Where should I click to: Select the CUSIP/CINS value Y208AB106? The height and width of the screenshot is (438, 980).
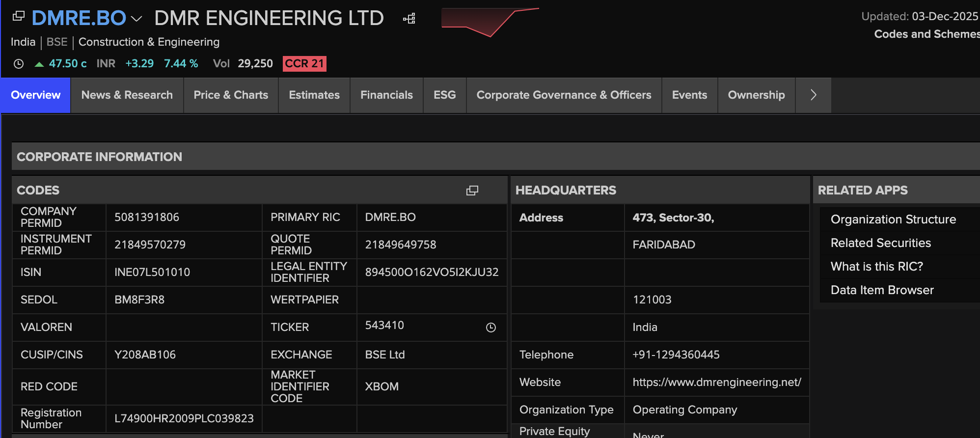click(x=145, y=355)
